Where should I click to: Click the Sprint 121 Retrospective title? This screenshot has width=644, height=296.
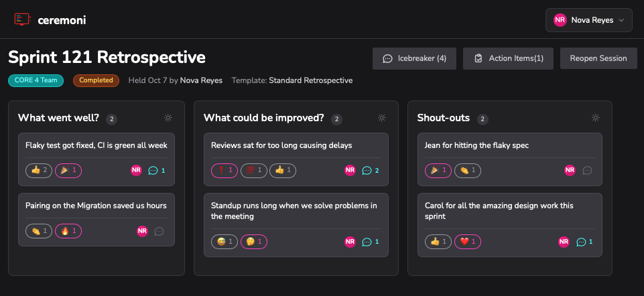pos(107,58)
